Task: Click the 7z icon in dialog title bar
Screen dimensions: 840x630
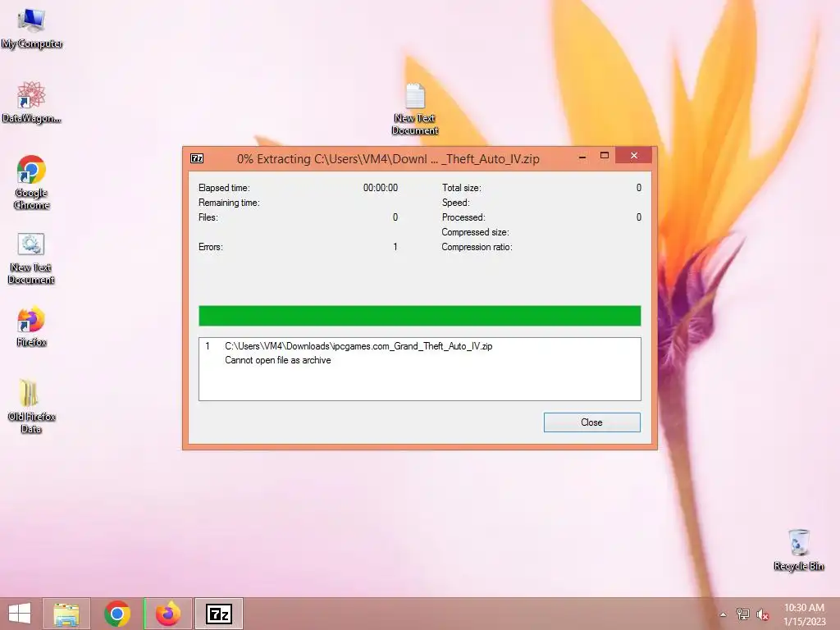Action: (197, 158)
